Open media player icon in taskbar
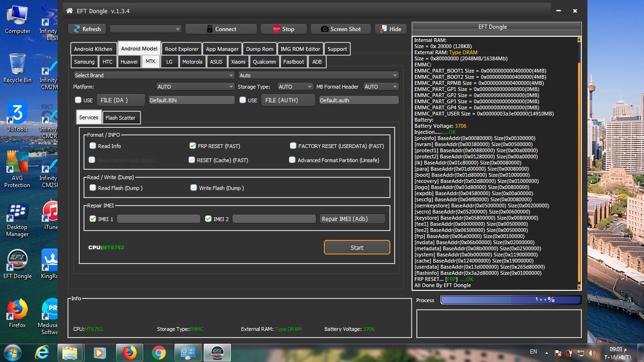Screen dimensions: 644x362 (99, 353)
